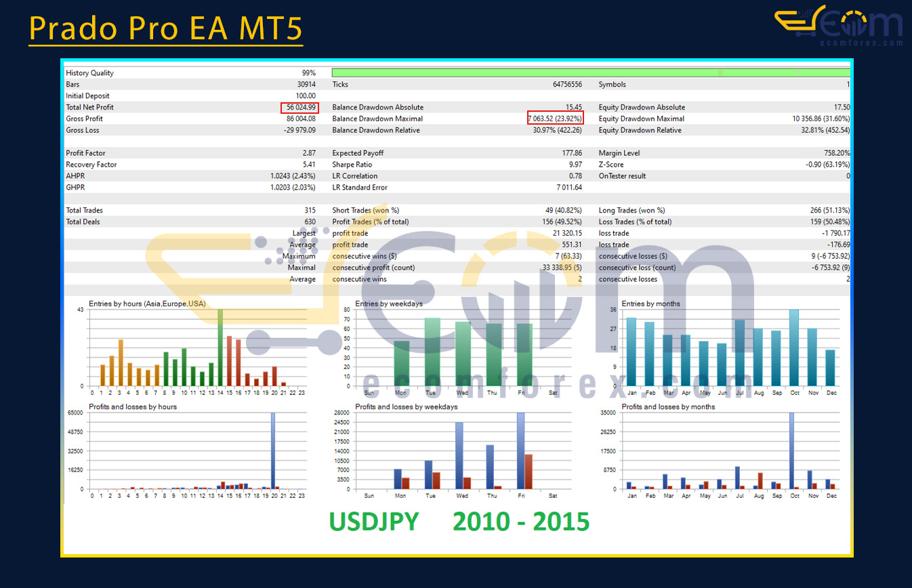Select average loss trade value -176.69
912x588 pixels.
[839, 245]
